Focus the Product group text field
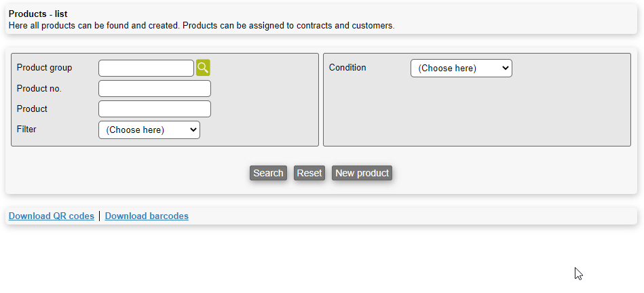 coord(146,68)
